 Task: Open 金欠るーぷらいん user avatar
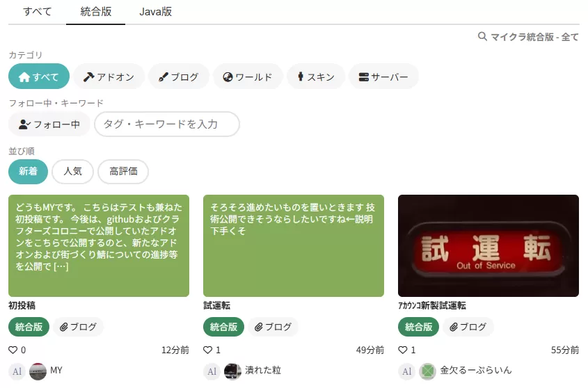pyautogui.click(x=427, y=371)
